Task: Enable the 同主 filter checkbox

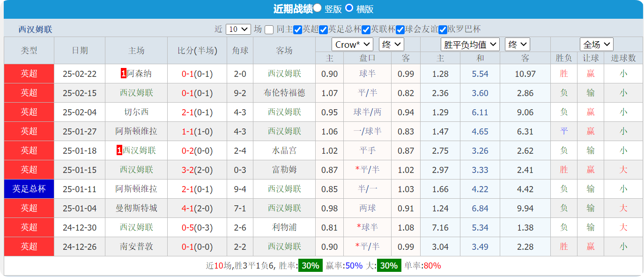Action: pyautogui.click(x=269, y=29)
